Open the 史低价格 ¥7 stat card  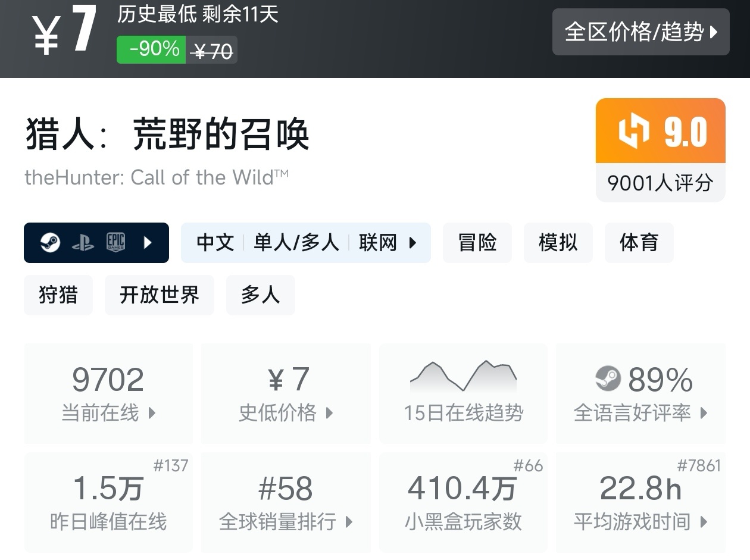click(286, 393)
